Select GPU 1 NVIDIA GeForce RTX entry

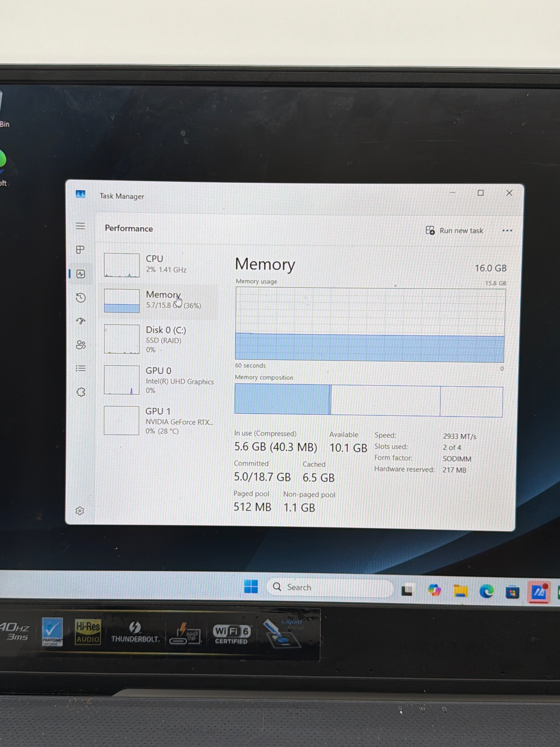coord(159,421)
